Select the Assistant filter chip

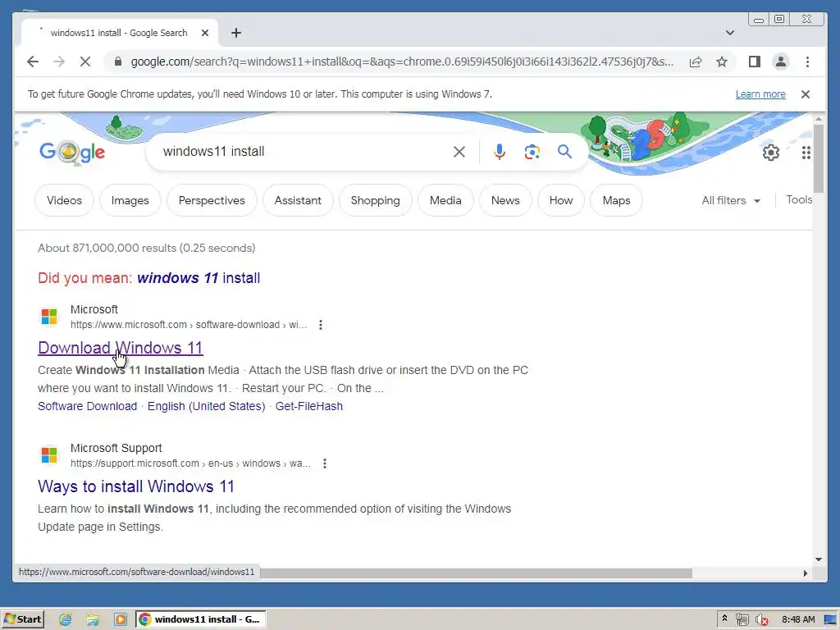click(x=298, y=200)
